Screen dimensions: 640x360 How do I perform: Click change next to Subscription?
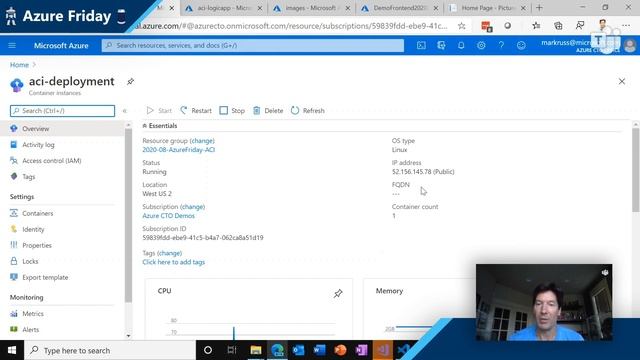pyautogui.click(x=192, y=207)
